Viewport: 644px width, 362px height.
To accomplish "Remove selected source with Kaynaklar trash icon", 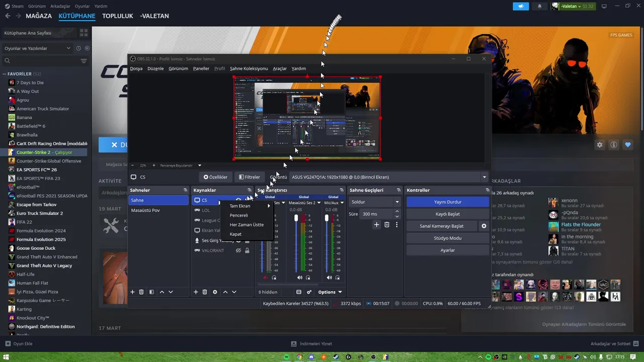I will [x=205, y=292].
